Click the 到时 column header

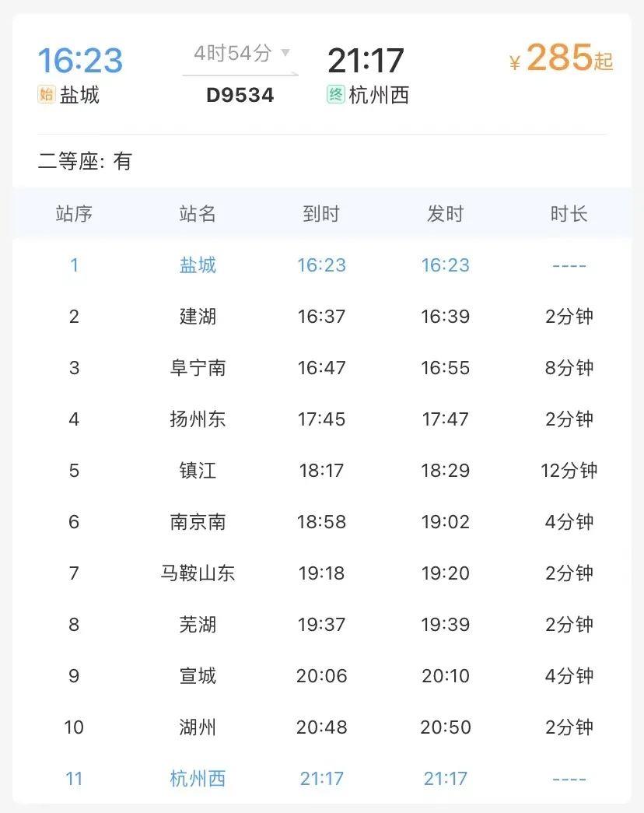coord(321,214)
